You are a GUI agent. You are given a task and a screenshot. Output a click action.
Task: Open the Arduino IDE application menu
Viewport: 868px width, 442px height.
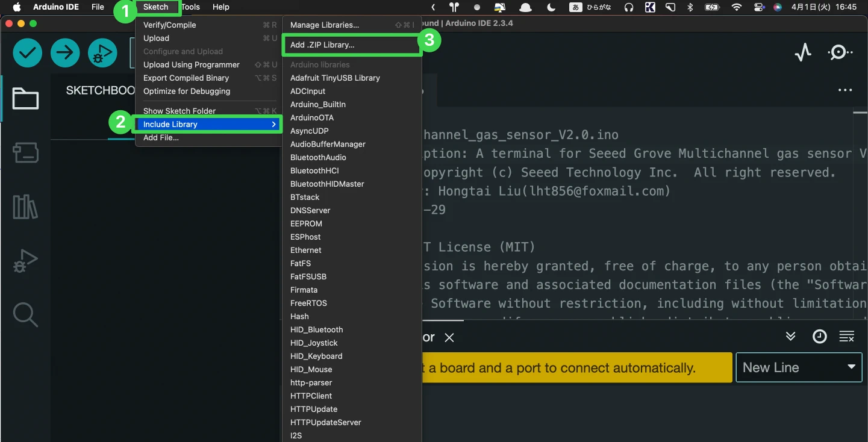pyautogui.click(x=57, y=7)
